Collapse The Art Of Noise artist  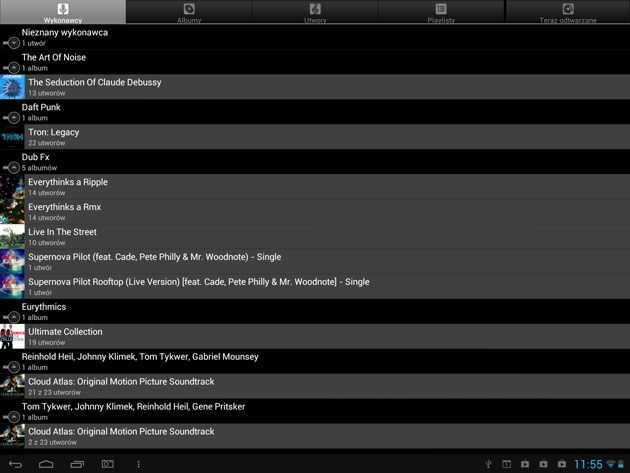click(12, 68)
